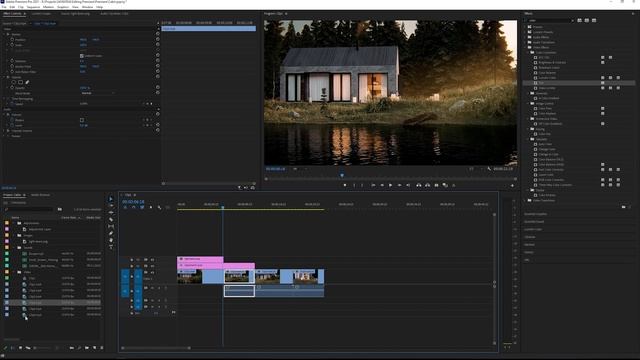This screenshot has width=640, height=360.
Task: Click the Extract button in Program monitor
Action: (427, 185)
